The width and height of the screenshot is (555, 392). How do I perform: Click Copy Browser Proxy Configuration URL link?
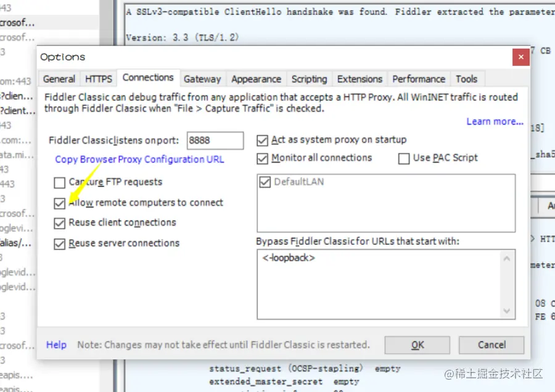(x=139, y=159)
